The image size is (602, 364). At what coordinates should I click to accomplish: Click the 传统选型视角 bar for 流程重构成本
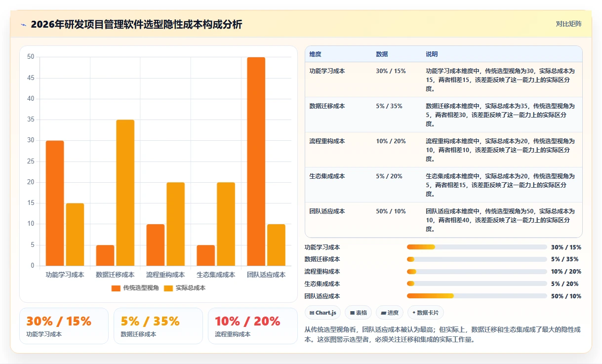point(156,245)
